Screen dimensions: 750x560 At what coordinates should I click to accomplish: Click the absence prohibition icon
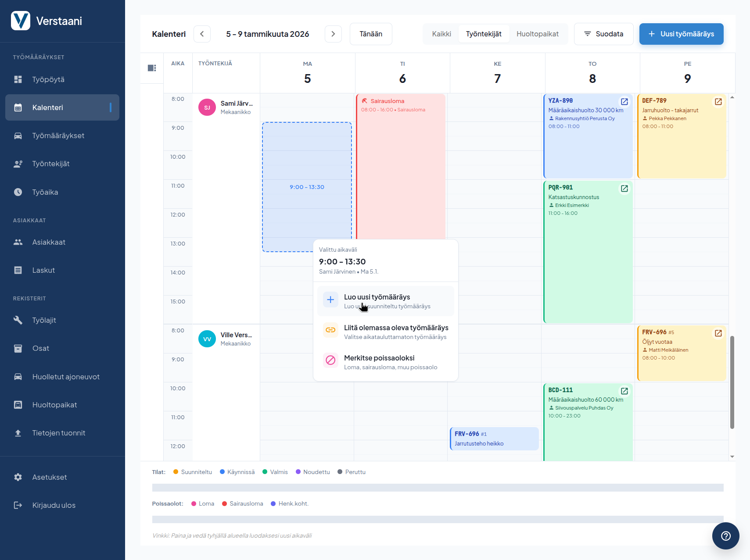[330, 360]
